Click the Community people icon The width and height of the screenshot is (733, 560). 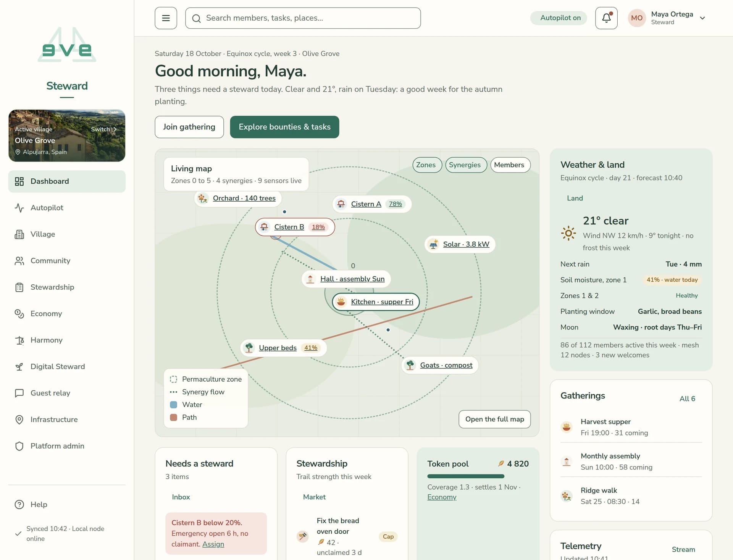tap(19, 261)
